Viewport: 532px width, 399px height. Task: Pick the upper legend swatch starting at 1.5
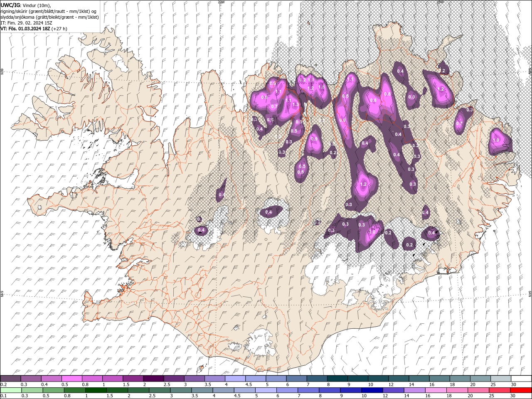[133, 379]
